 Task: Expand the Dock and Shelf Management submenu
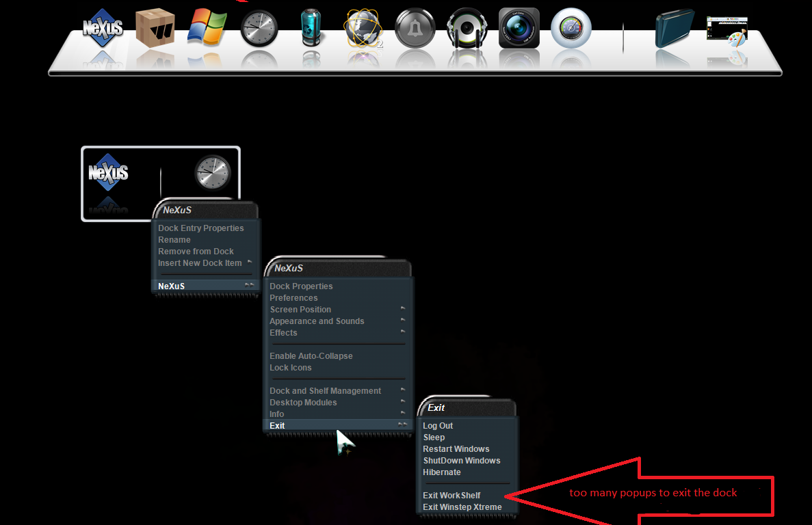326,391
